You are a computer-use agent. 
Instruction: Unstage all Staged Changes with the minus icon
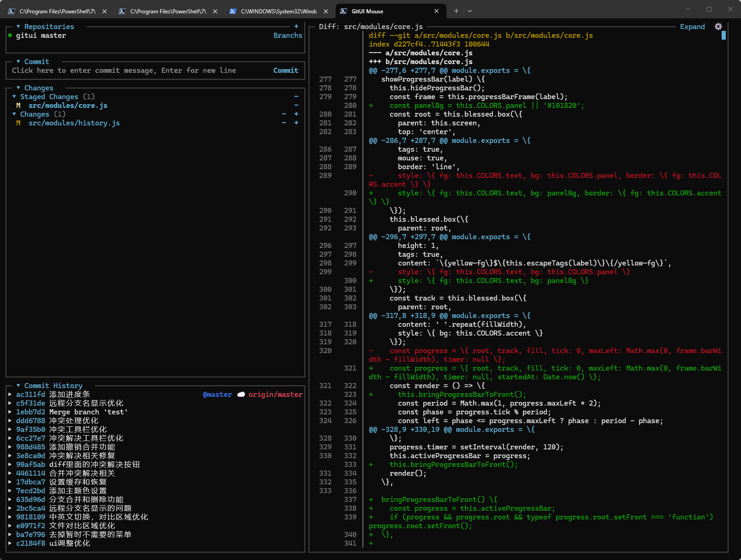click(296, 97)
